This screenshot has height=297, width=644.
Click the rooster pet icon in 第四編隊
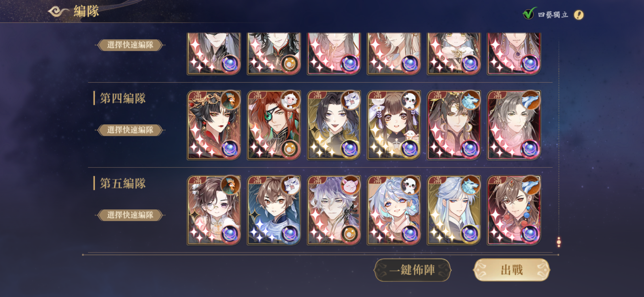pyautogui.click(x=230, y=100)
